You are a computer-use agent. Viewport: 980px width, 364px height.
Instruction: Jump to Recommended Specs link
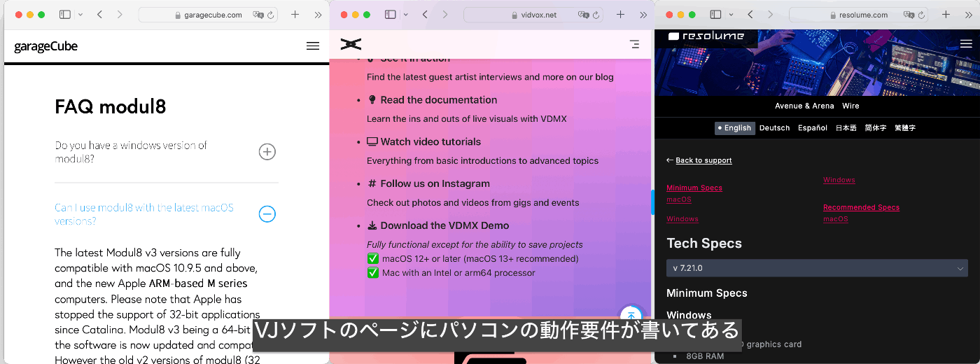[861, 207]
